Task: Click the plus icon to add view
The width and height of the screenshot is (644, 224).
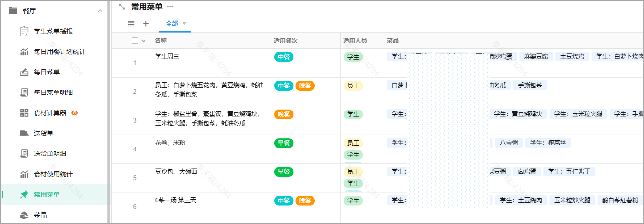Action: (146, 24)
